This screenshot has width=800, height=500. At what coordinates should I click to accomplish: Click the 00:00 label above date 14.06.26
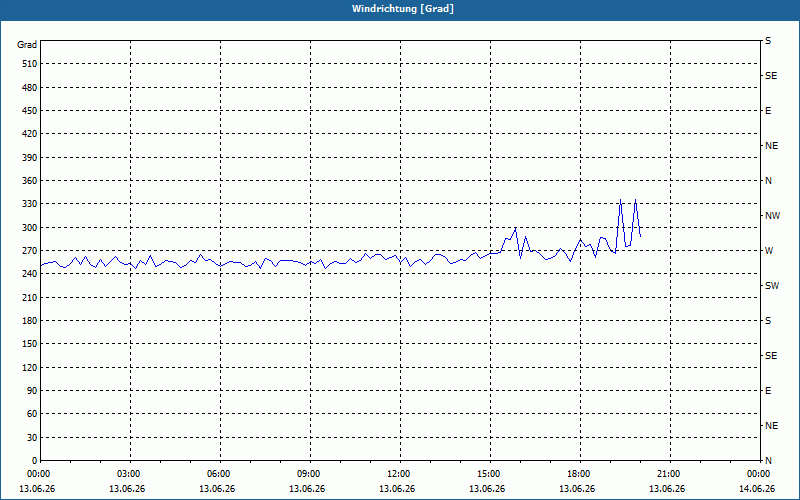758,474
